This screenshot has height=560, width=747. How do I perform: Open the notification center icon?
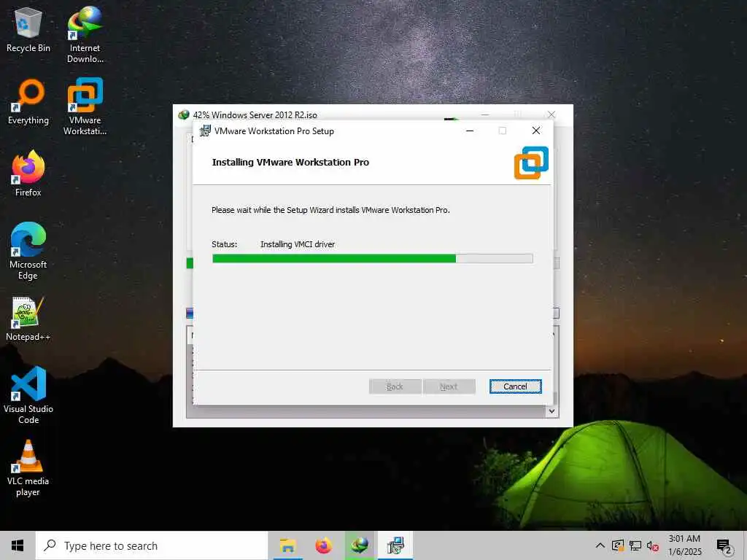coord(724,547)
